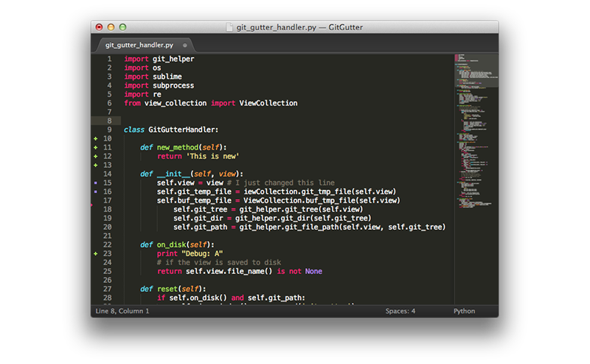Open the Python syntax selector
590x364 pixels.
(464, 311)
